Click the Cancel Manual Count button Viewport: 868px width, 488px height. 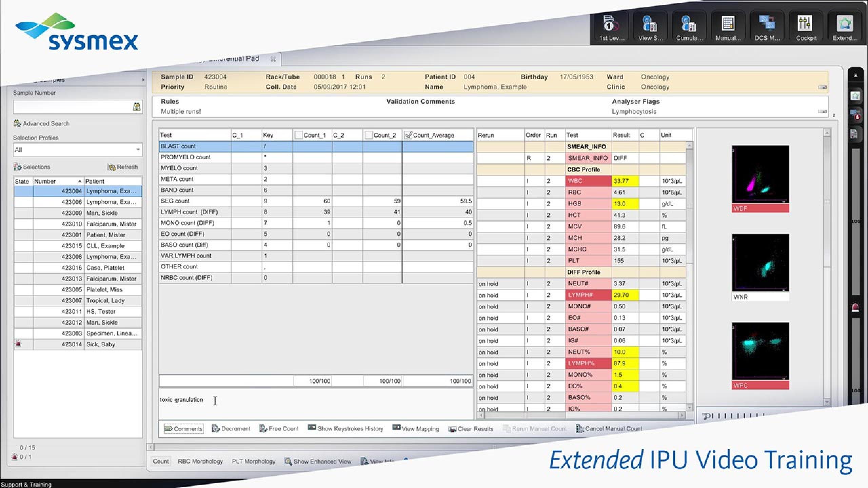[x=609, y=429]
